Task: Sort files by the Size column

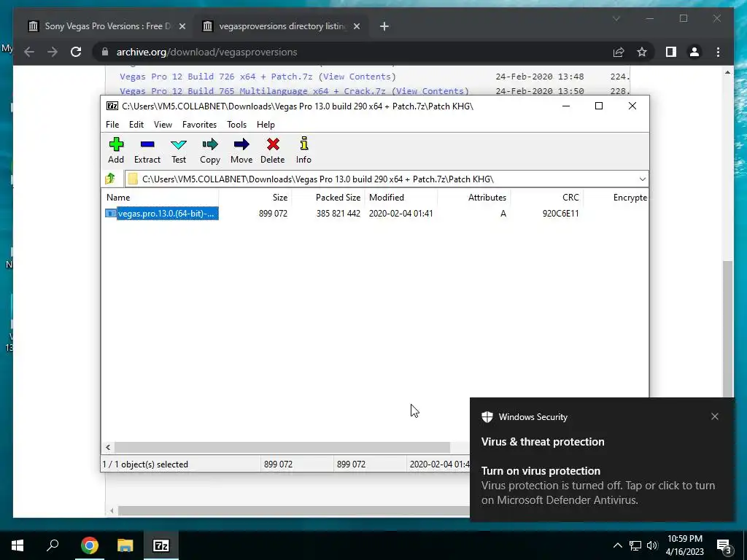Action: [x=255, y=197]
